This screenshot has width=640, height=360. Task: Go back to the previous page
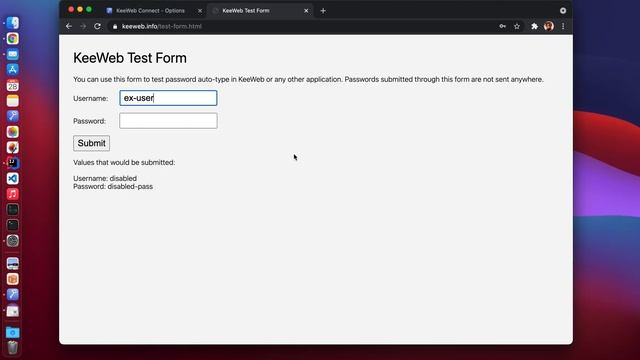[x=69, y=26]
